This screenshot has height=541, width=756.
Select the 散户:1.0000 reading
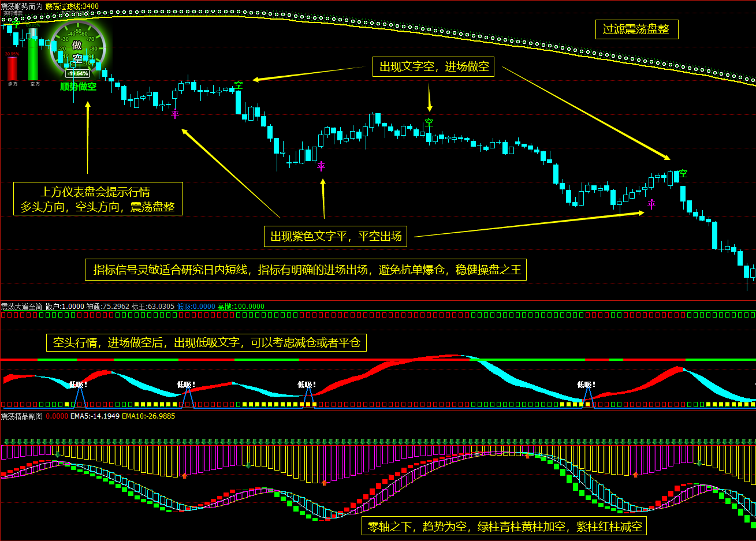65,307
